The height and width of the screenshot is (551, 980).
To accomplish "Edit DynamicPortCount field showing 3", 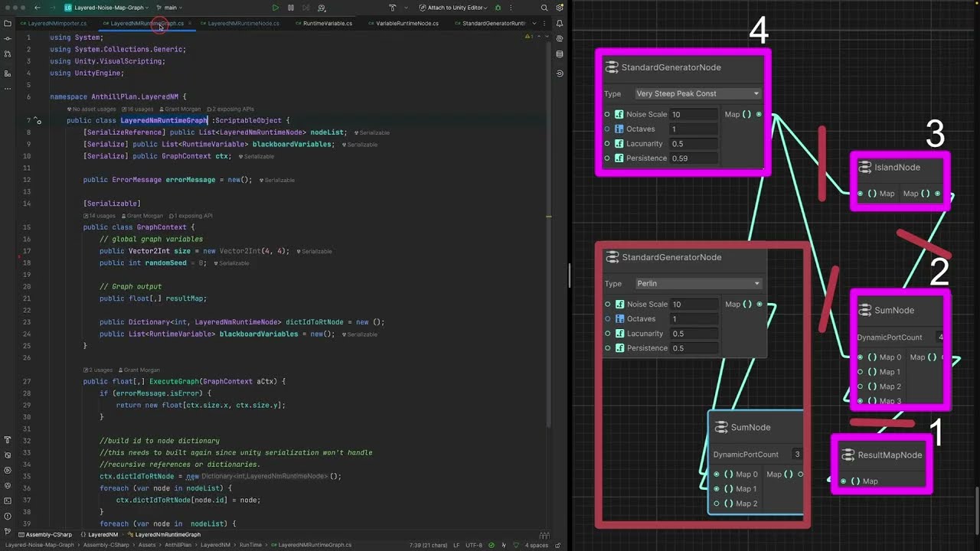I will (x=797, y=455).
